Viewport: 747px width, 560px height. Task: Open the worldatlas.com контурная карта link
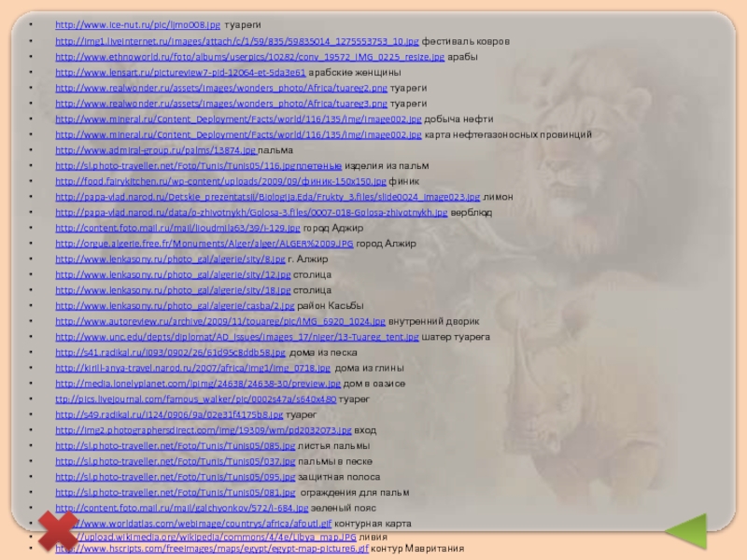tap(204, 524)
